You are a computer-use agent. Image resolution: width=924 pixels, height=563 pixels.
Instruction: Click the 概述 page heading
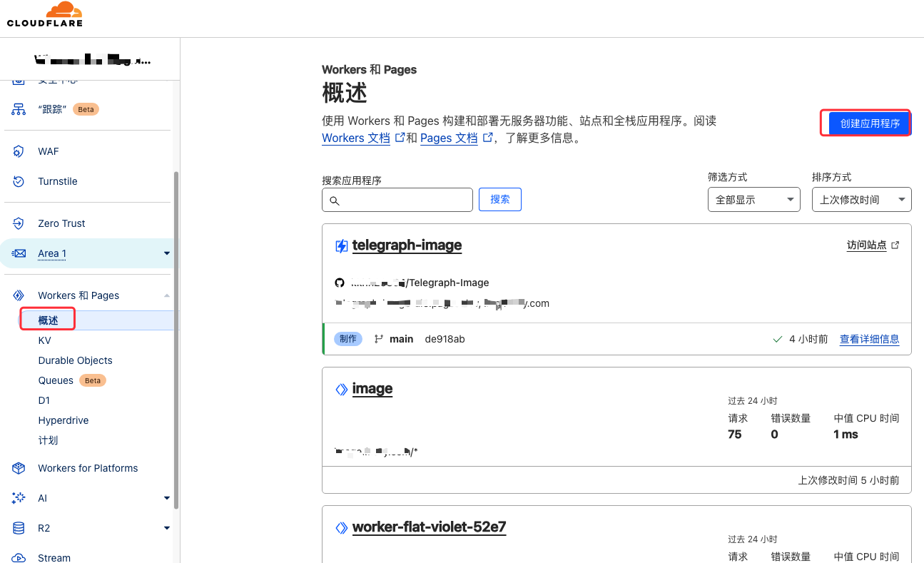pyautogui.click(x=345, y=93)
